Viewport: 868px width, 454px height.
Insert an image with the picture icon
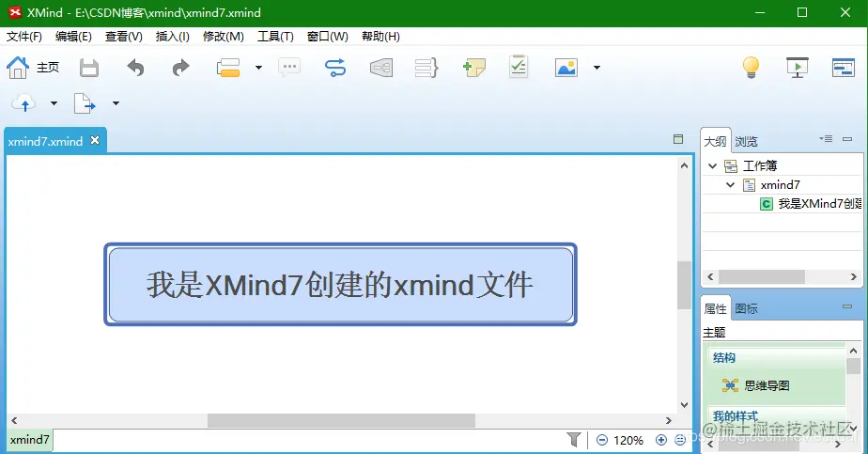coord(566,68)
